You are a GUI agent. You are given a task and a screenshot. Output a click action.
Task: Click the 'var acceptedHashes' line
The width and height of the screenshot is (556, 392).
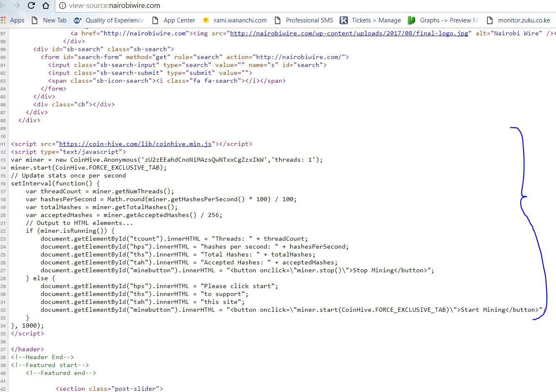coord(124,215)
